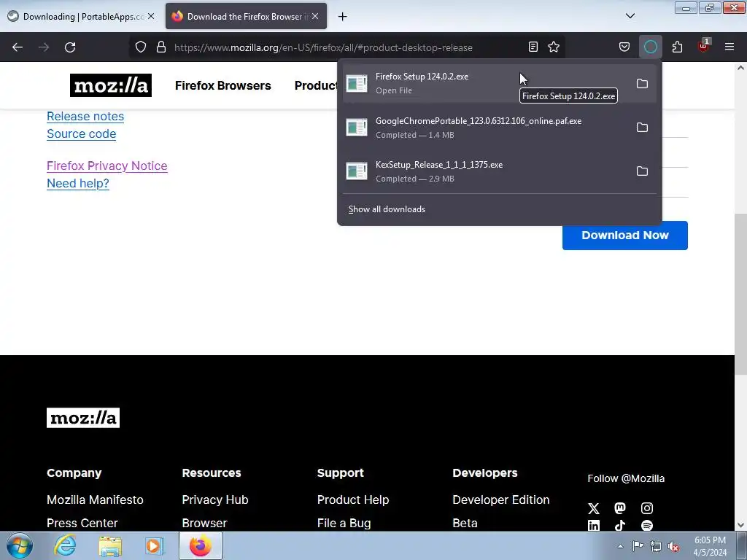Screen dimensions: 747x560
Task: Open Mozilla Spotify social icon
Action: coord(647,525)
